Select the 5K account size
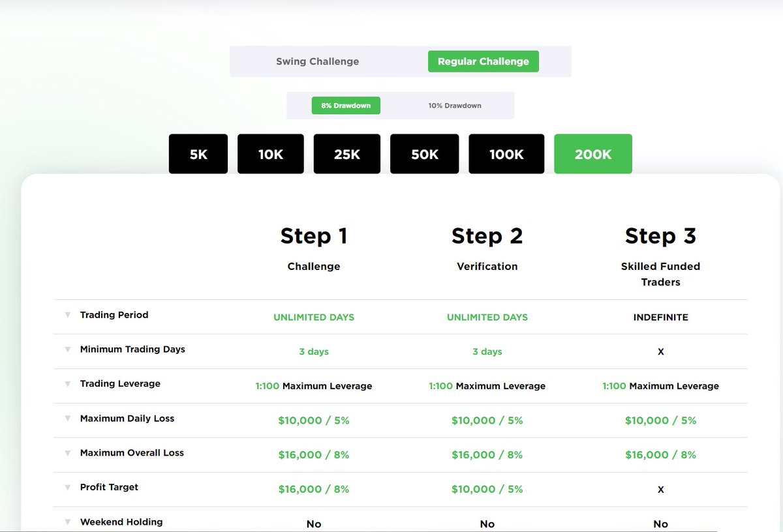This screenshot has height=532, width=783. (x=198, y=154)
